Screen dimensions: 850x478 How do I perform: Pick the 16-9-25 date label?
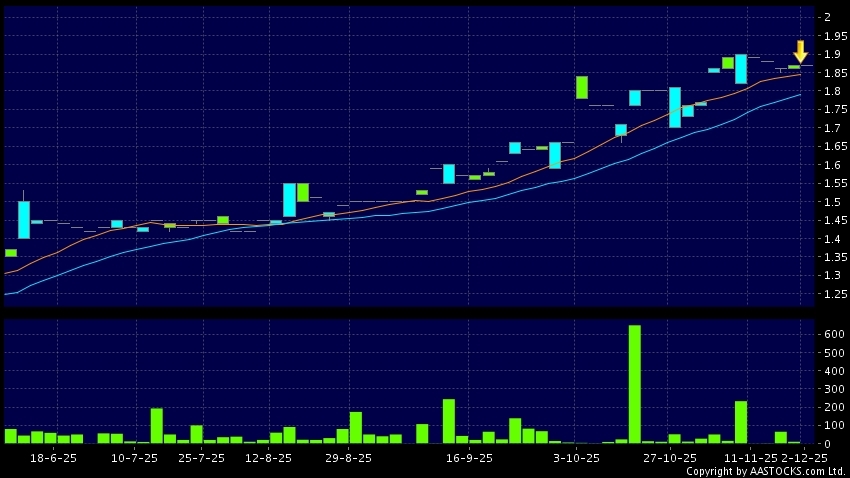click(x=468, y=458)
